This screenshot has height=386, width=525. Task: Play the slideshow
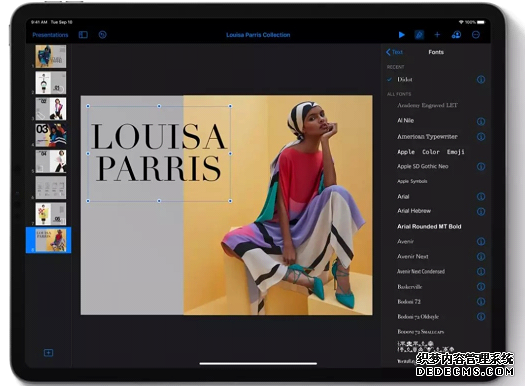[x=401, y=35]
